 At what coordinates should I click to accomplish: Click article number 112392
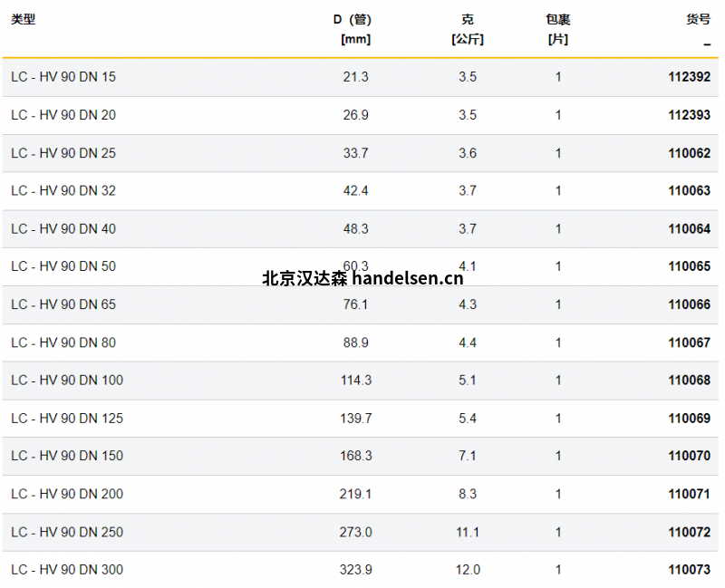tap(689, 77)
